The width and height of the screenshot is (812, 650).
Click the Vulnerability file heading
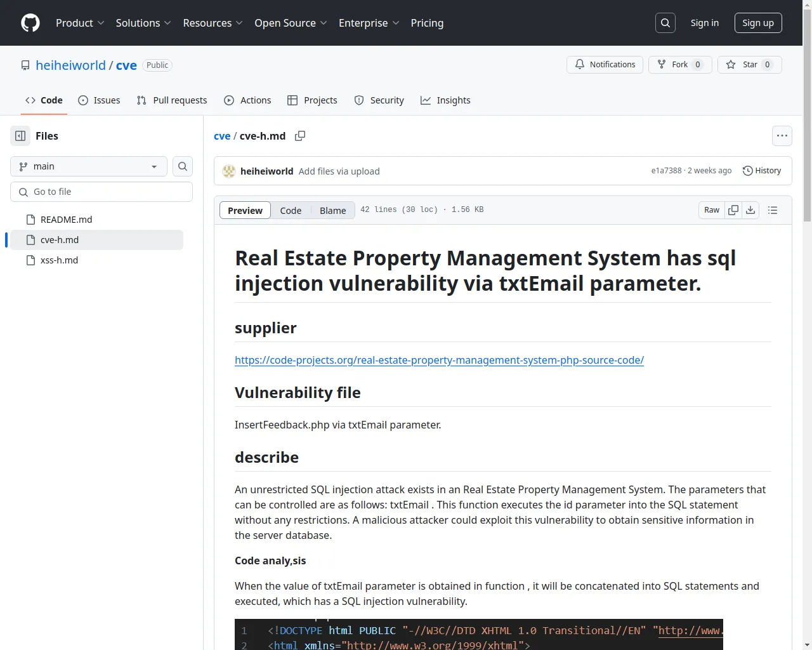coord(298,393)
